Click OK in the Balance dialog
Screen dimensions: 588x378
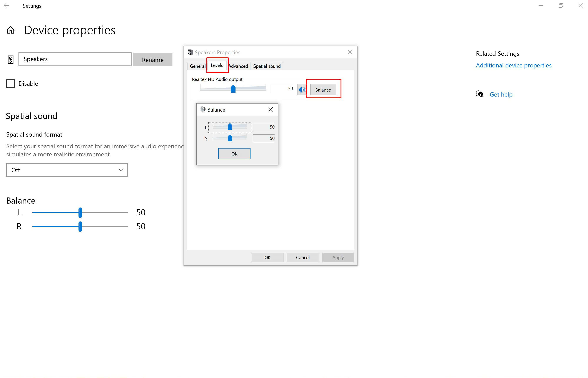click(234, 154)
